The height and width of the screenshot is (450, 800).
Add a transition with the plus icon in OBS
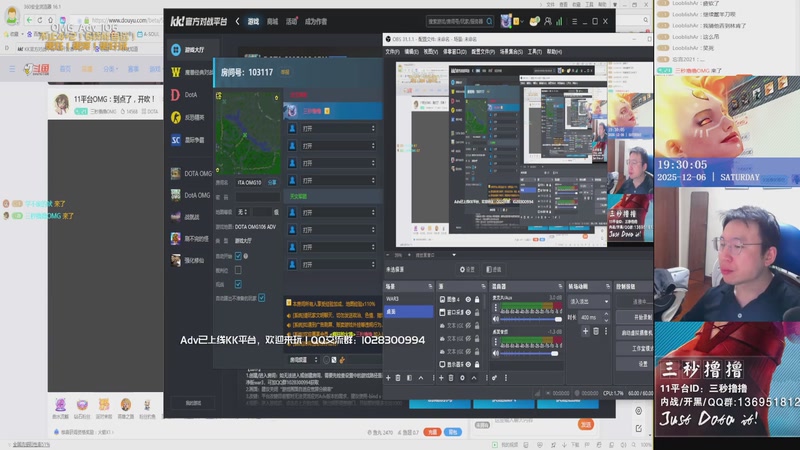coord(585,331)
